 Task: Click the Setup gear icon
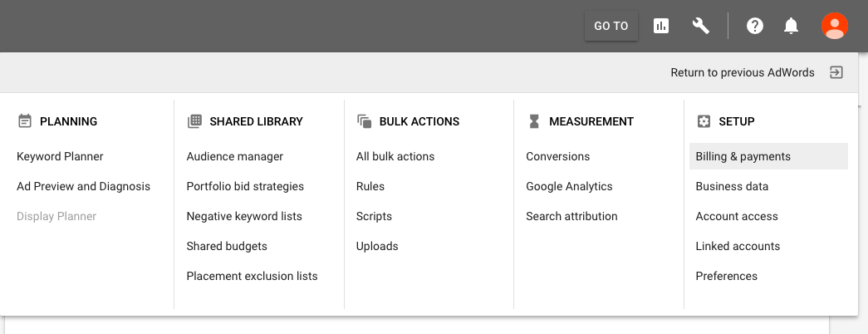(704, 121)
